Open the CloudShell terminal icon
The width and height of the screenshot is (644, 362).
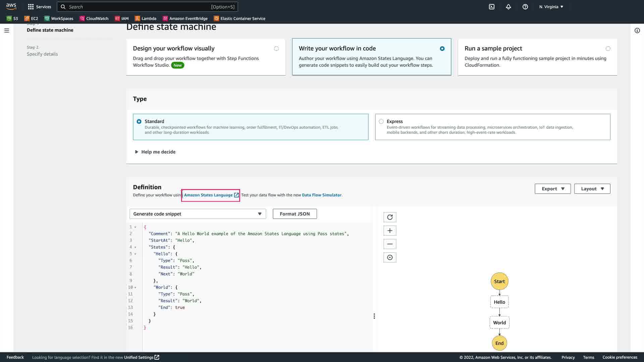pos(492,7)
